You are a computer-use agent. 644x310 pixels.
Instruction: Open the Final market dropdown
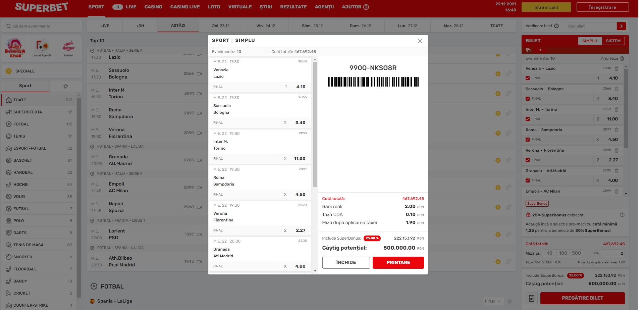click(x=493, y=301)
